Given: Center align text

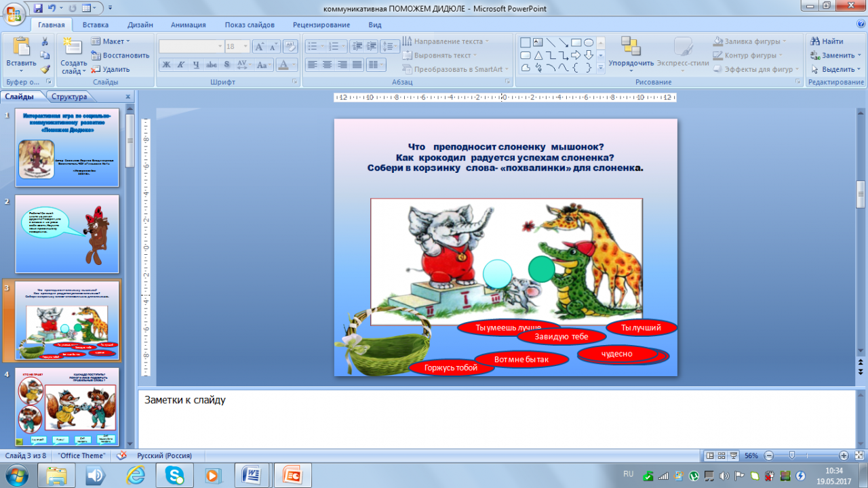Looking at the screenshot, I should coord(327,65).
